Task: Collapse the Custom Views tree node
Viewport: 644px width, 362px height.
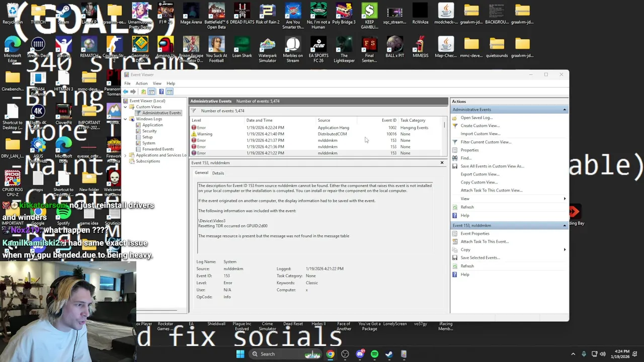Action: [125, 107]
